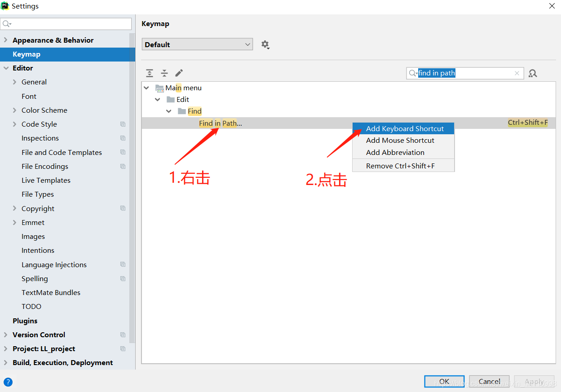561x392 pixels.
Task: Select Keymap in settings sidebar
Action: coord(67,54)
